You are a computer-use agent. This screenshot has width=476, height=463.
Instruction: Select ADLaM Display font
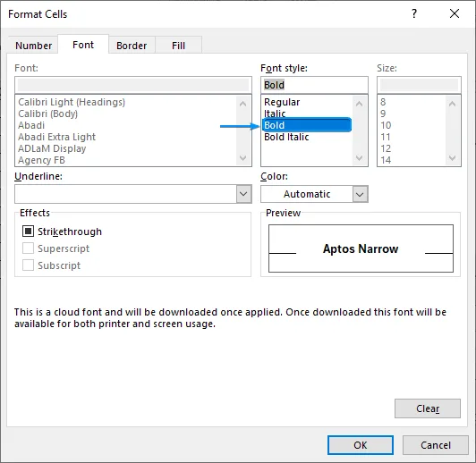52,148
